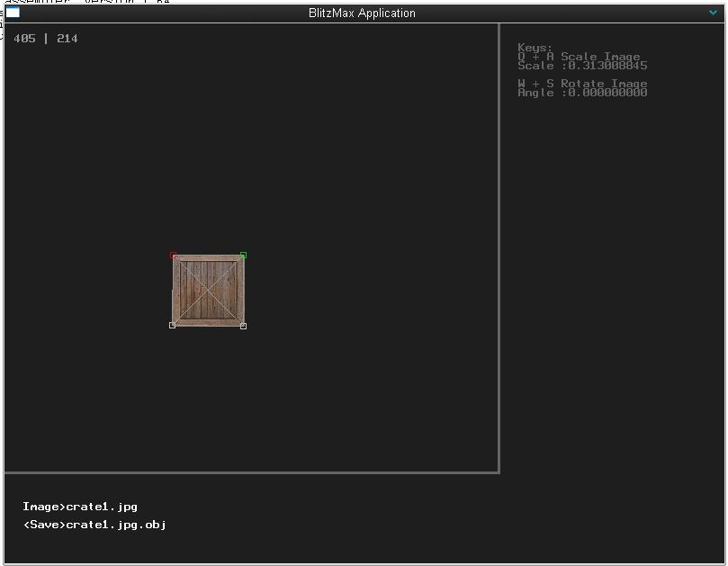
Task: Click the crate's right wooden edge
Action: tap(239, 291)
